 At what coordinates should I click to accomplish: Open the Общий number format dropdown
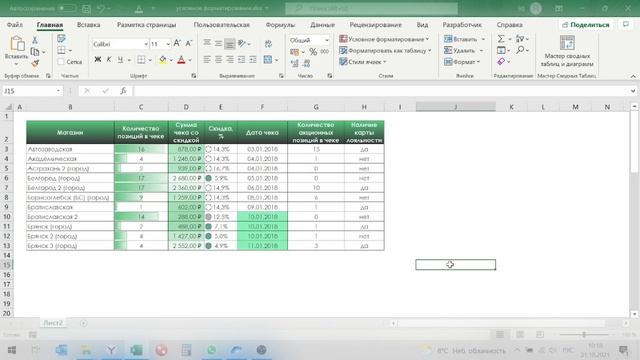tap(327, 40)
